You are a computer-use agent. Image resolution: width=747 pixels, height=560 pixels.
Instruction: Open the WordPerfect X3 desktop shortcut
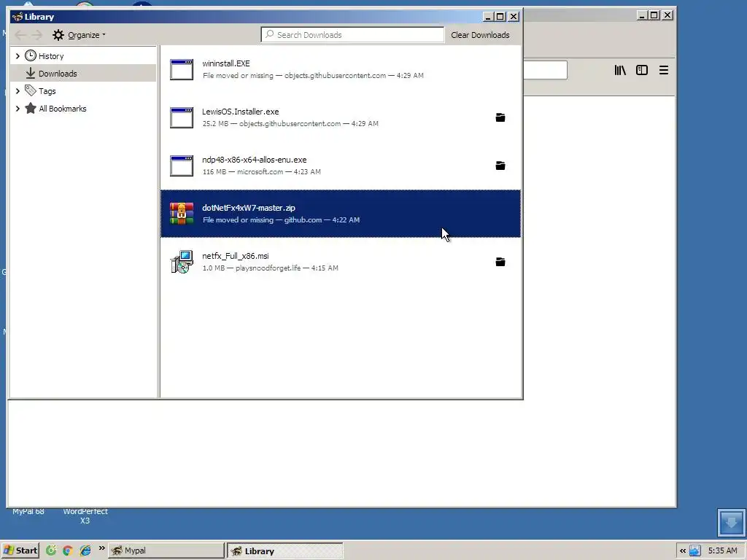click(85, 516)
